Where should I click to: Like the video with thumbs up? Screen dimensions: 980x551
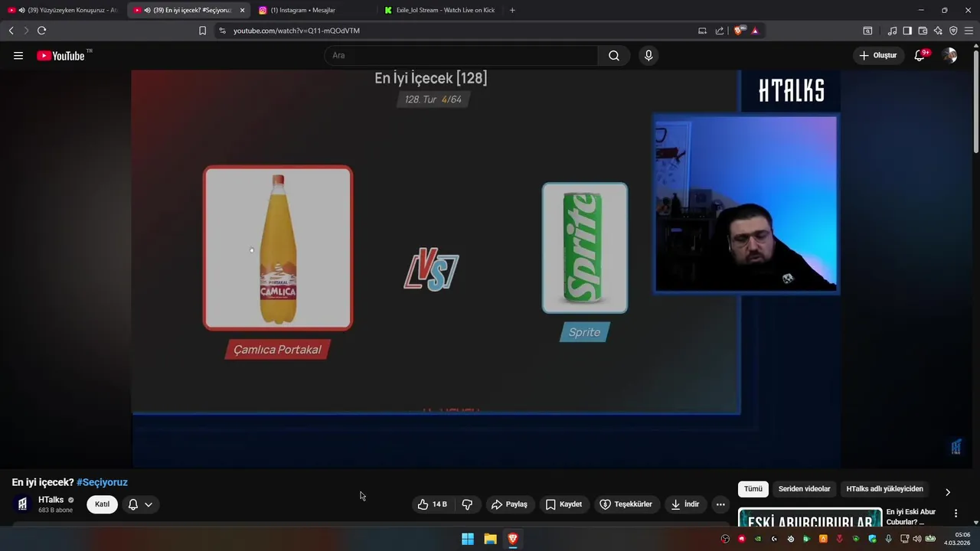pyautogui.click(x=432, y=504)
